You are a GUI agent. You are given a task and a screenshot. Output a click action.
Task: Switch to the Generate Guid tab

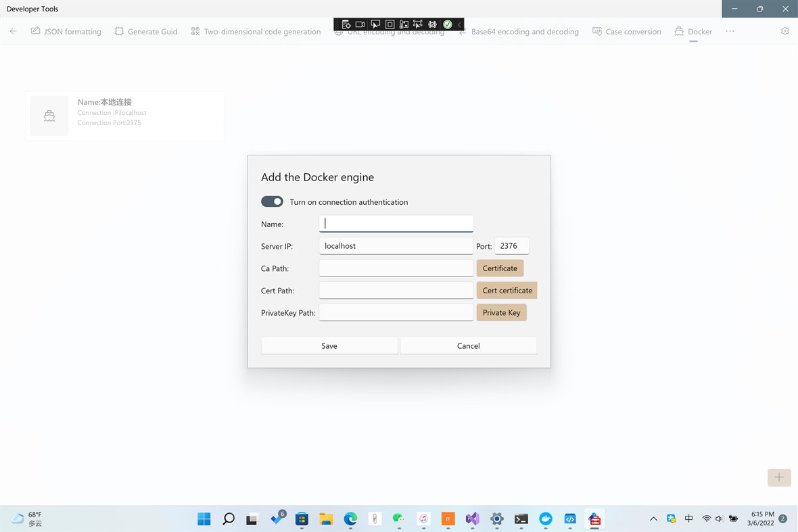[146, 32]
